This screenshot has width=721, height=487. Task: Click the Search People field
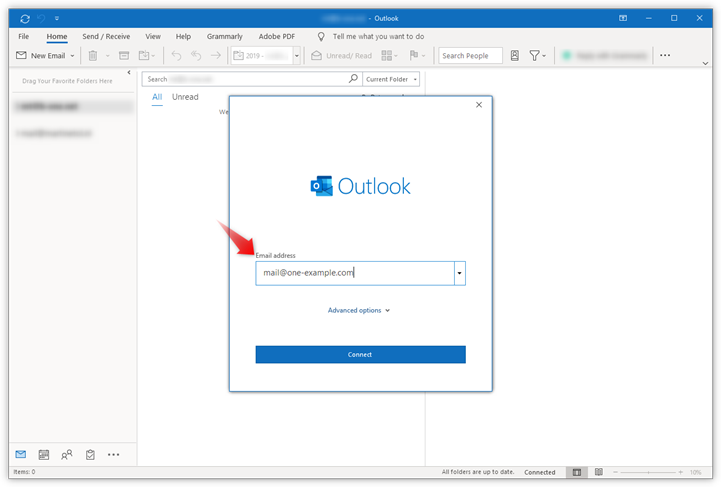click(x=470, y=56)
